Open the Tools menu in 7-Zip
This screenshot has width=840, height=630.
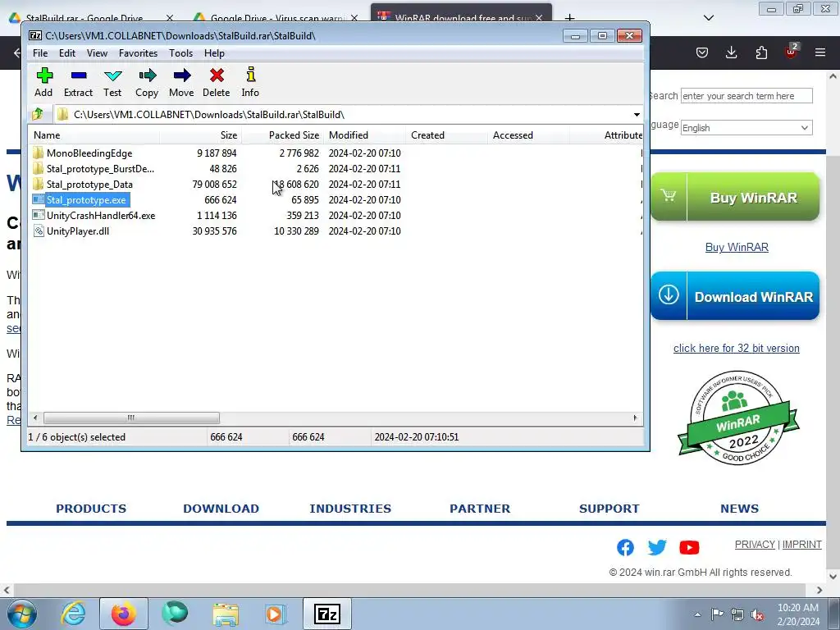(x=180, y=53)
